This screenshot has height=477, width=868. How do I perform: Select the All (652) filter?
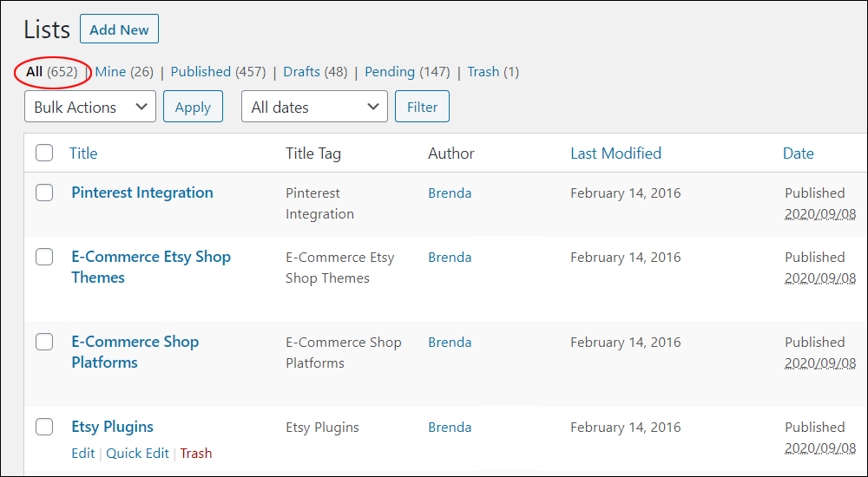point(51,72)
